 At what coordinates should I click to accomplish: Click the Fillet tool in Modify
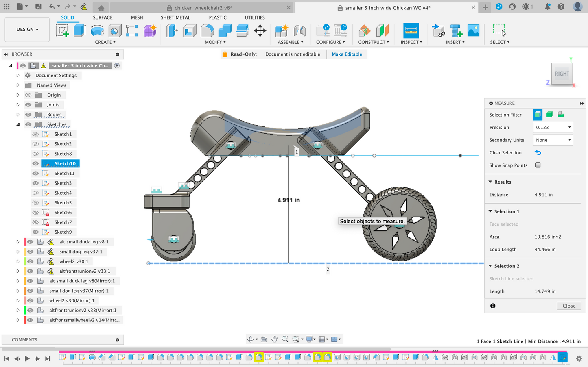pyautogui.click(x=207, y=30)
